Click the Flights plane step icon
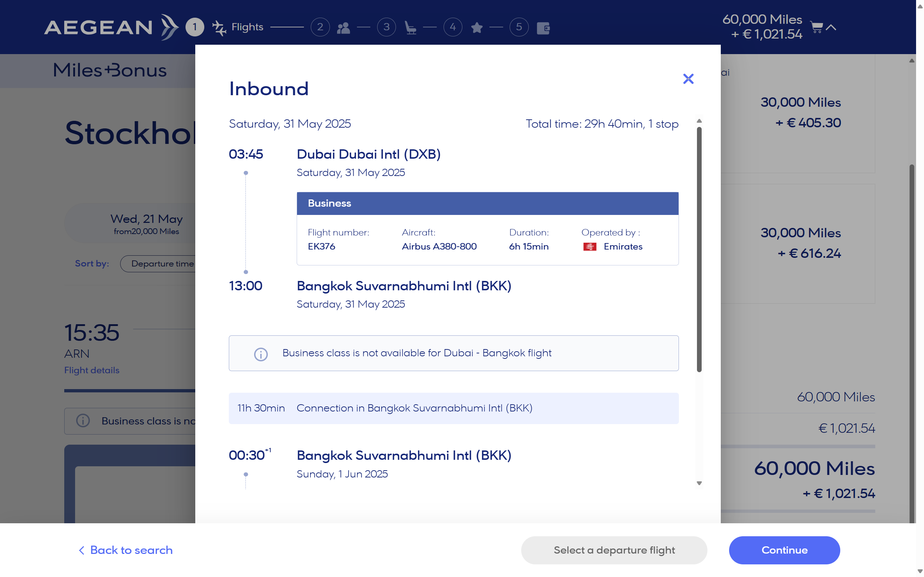 coord(219,28)
